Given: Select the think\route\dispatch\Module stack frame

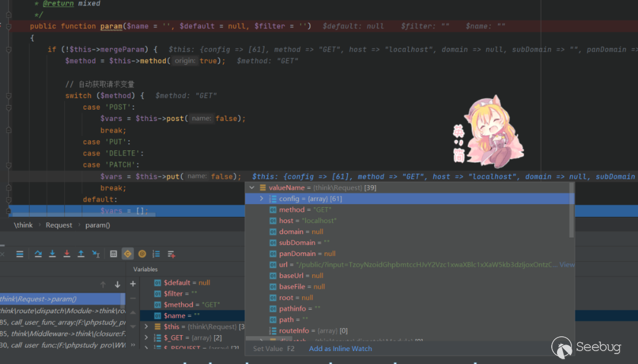Looking at the screenshot, I should pyautogui.click(x=62, y=311).
